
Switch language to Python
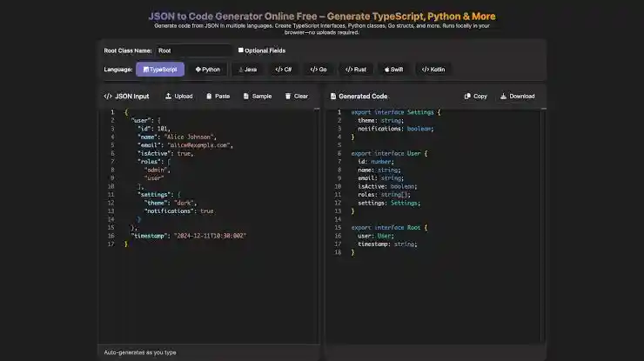[x=207, y=70]
